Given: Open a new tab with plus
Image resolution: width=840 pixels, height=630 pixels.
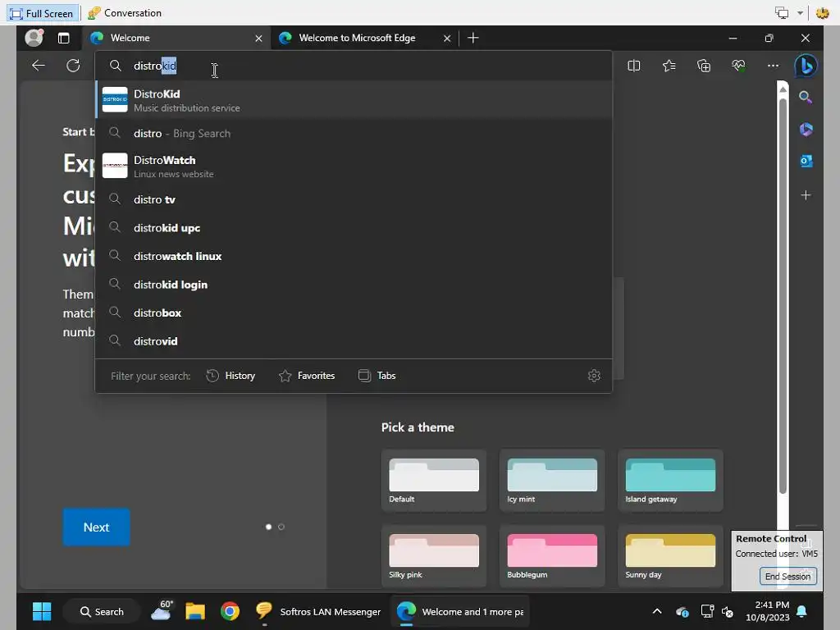Looking at the screenshot, I should click(x=472, y=38).
